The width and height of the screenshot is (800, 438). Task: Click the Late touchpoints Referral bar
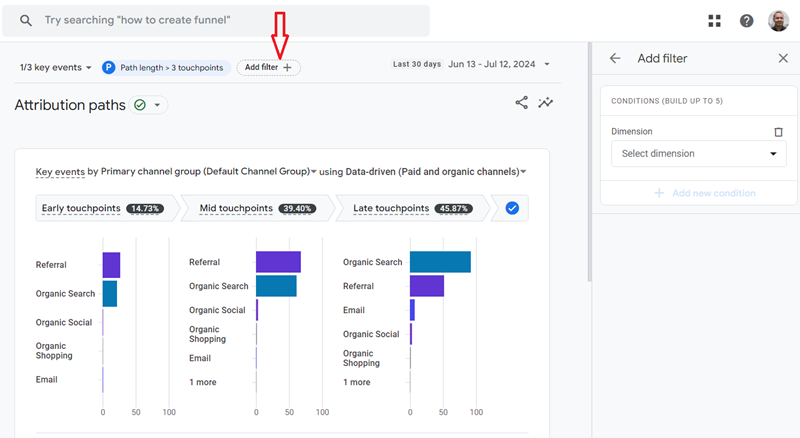[427, 286]
